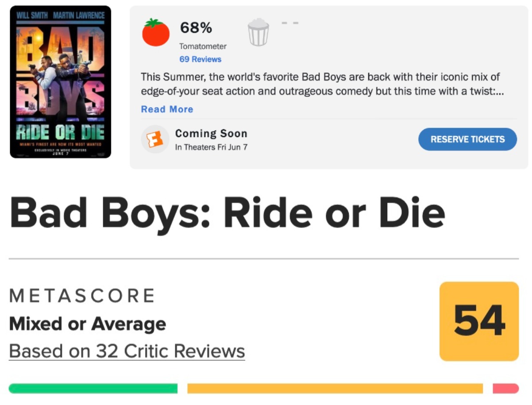Screen dimensions: 532x405
Task: Click the Coming Soon heading
Action: click(x=211, y=134)
